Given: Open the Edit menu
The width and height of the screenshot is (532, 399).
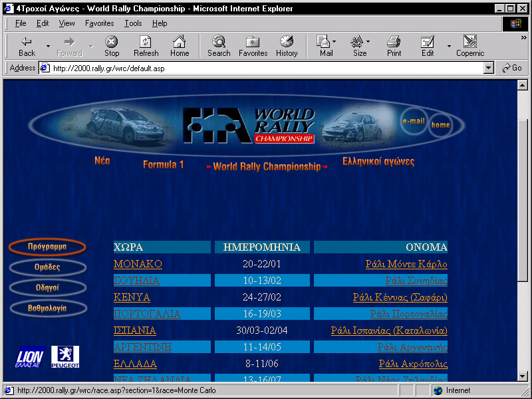Looking at the screenshot, I should click(x=43, y=23).
